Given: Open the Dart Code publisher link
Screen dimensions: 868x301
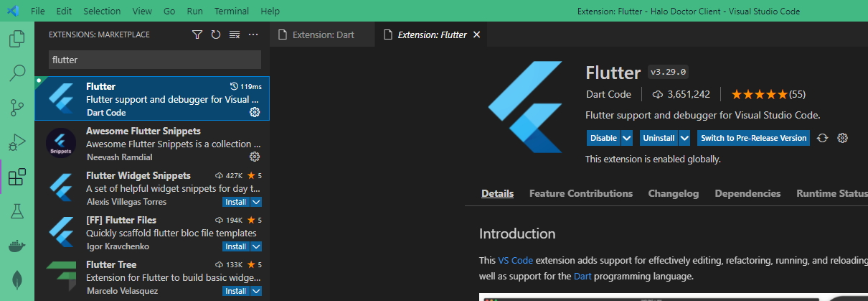Looking at the screenshot, I should coord(608,94).
